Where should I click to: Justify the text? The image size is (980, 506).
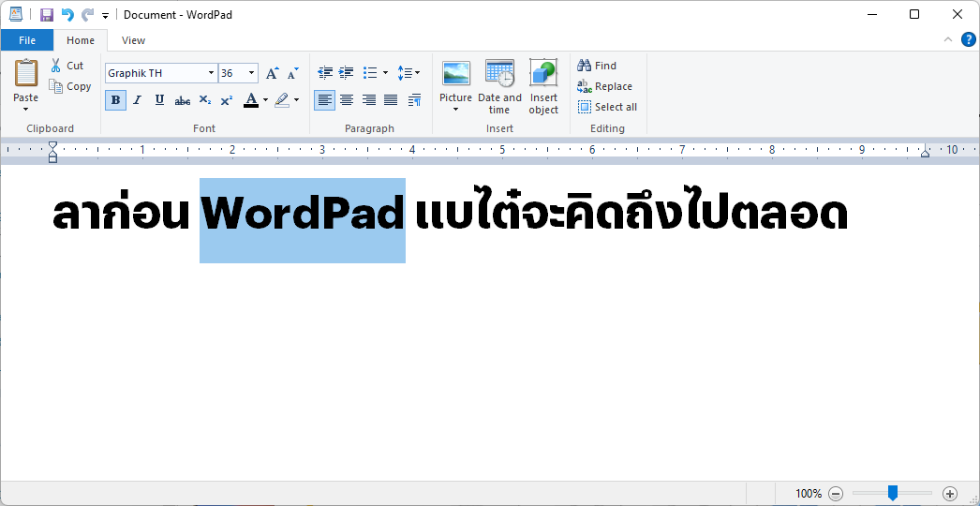(391, 100)
